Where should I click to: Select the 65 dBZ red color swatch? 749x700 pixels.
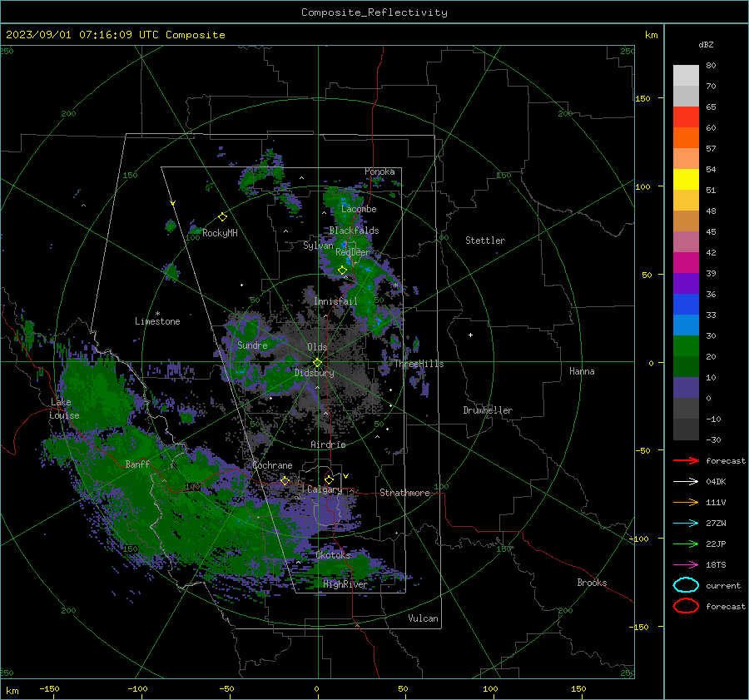(x=686, y=117)
